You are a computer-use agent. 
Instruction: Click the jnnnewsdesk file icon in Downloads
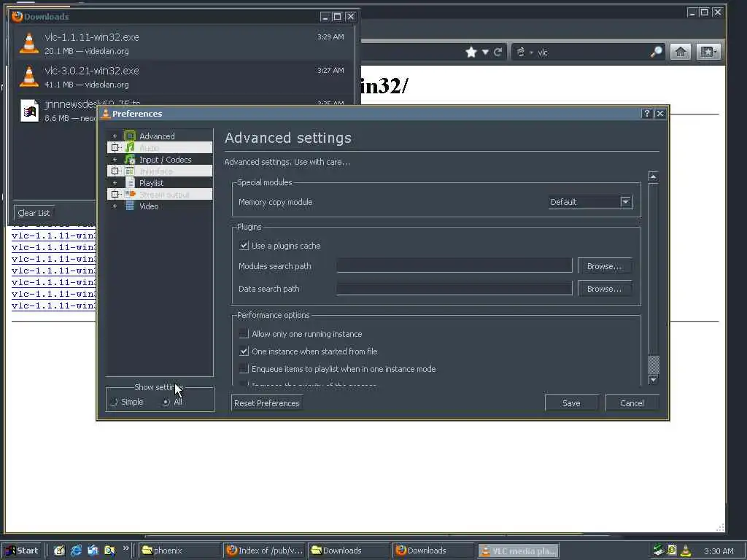click(29, 111)
